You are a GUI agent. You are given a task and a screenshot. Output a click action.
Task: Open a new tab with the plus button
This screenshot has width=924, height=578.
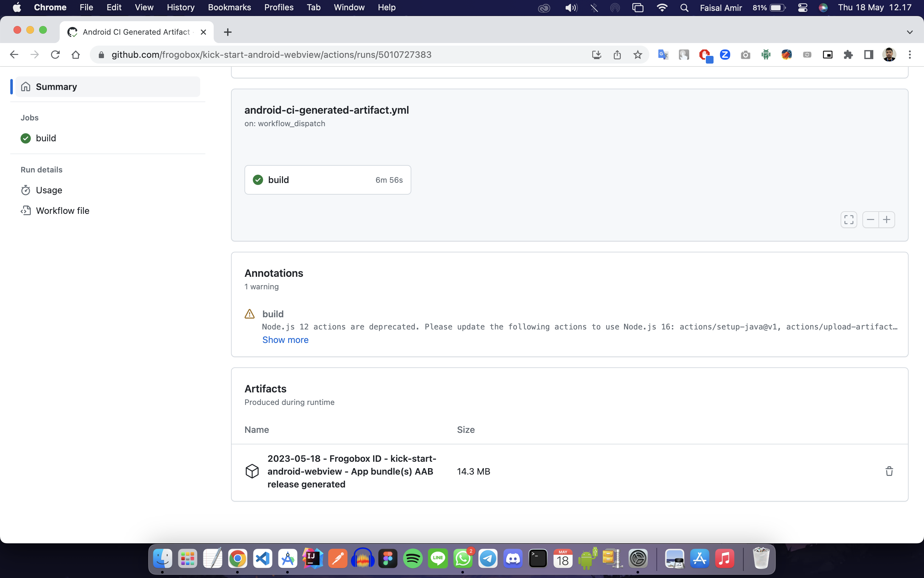[227, 32]
